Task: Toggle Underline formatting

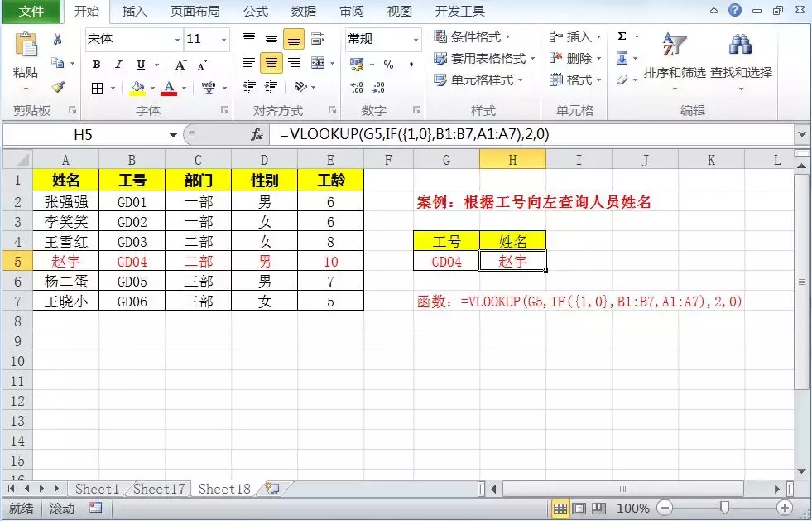Action: (x=141, y=65)
